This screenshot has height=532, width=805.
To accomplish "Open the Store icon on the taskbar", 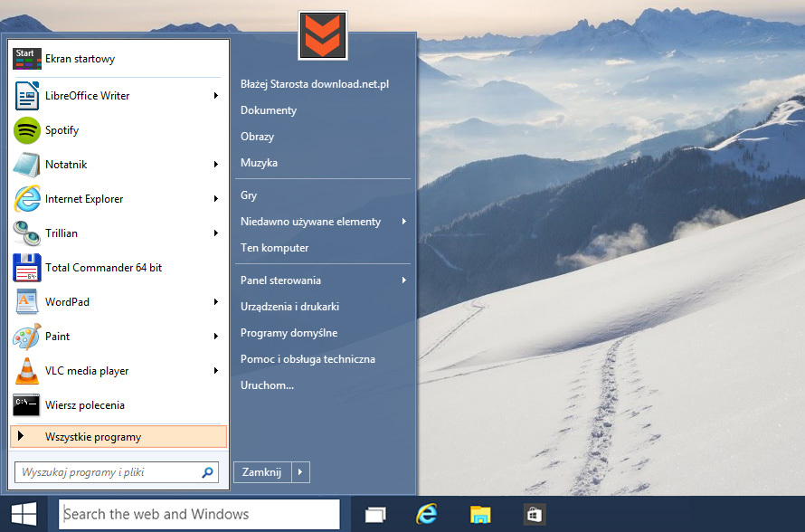I will click(534, 514).
